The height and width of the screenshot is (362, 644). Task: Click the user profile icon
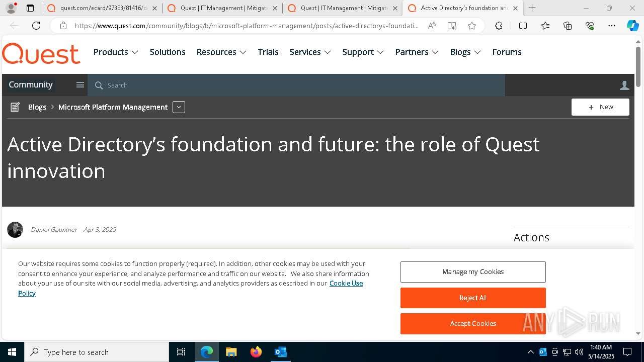tap(624, 85)
